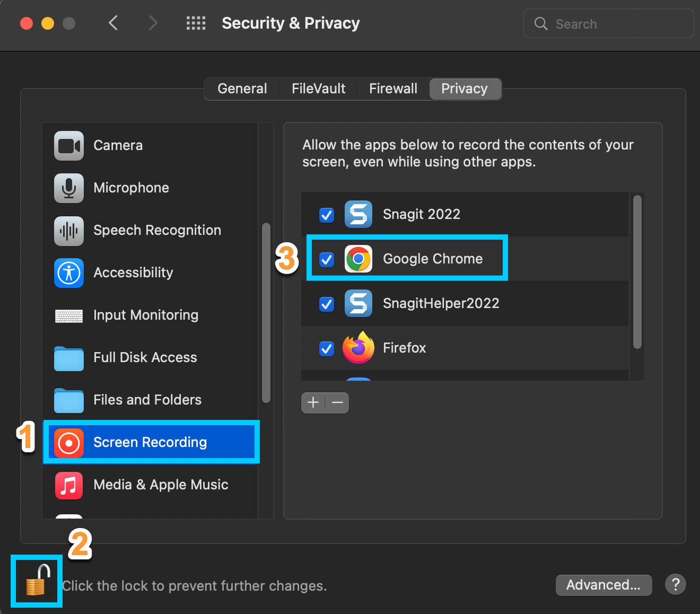Click the red close window button
The image size is (700, 614).
click(x=27, y=23)
